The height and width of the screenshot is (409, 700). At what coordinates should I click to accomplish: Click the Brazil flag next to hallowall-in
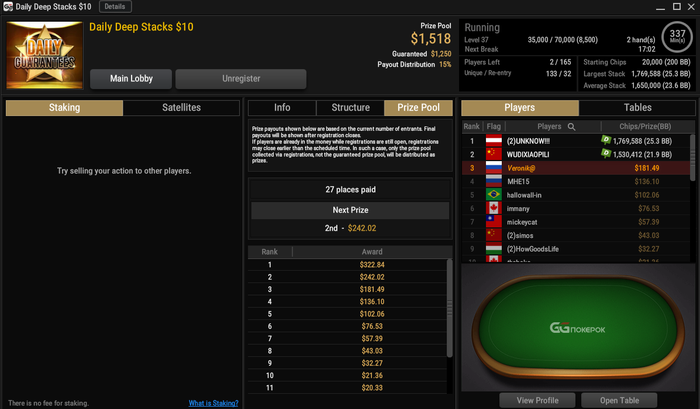click(493, 195)
